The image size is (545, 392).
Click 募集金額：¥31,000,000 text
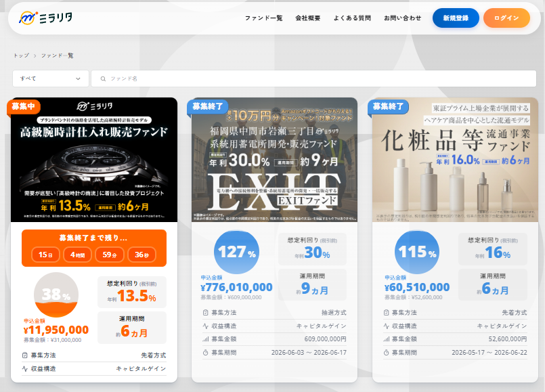pyautogui.click(x=53, y=340)
